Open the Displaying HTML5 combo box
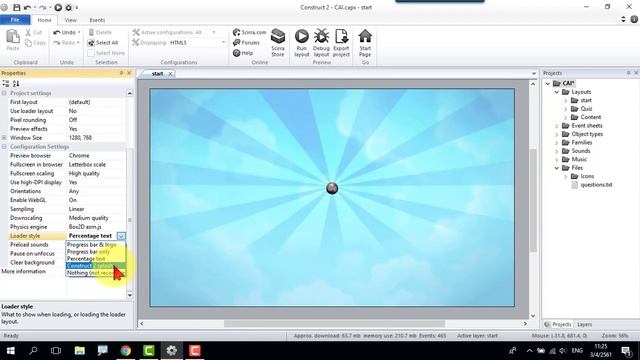The height and width of the screenshot is (360, 640). tap(197, 42)
